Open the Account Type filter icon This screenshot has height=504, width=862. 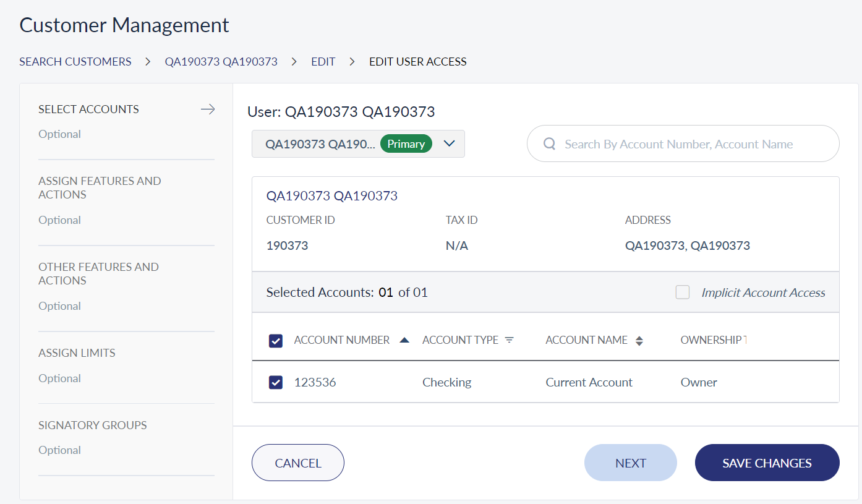[x=509, y=340]
